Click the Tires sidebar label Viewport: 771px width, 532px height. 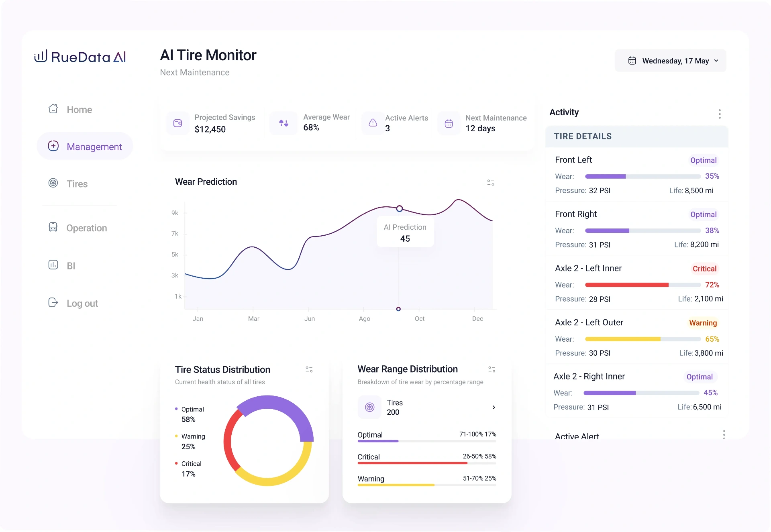(x=77, y=184)
